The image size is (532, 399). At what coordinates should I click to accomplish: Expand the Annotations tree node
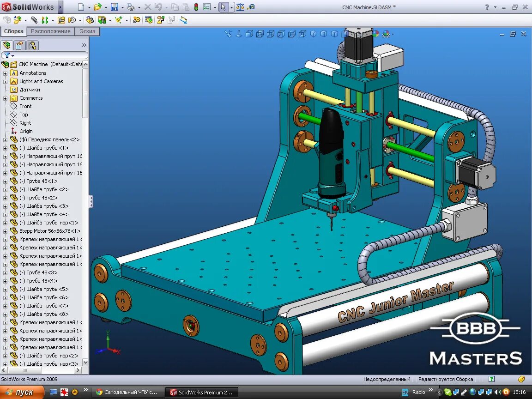pos(5,73)
